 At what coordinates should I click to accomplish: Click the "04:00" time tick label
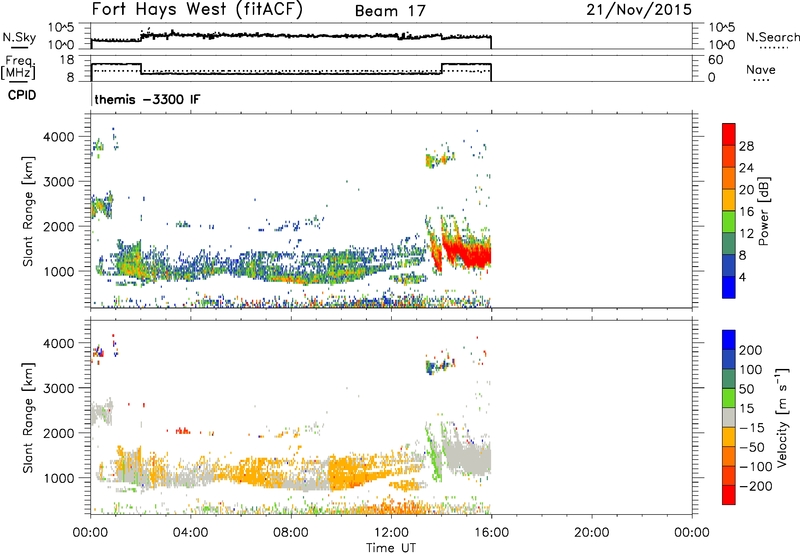pos(191,533)
